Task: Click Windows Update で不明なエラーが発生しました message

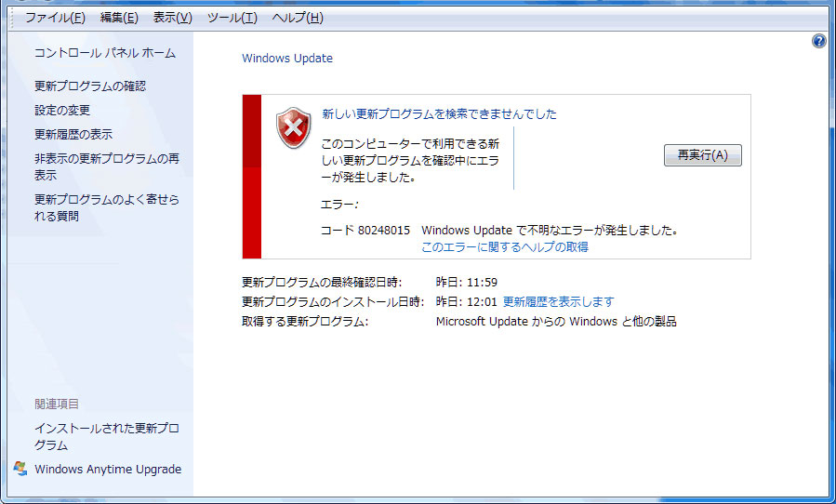Action: pyautogui.click(x=550, y=231)
